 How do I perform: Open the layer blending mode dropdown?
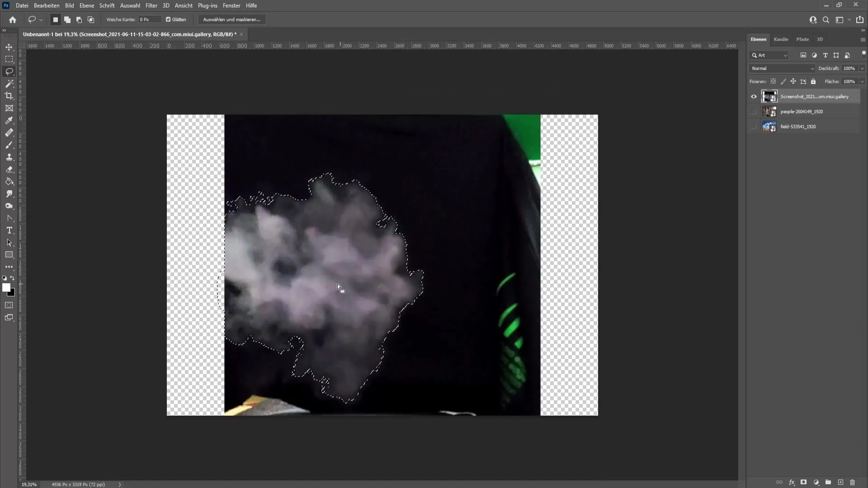pos(782,68)
